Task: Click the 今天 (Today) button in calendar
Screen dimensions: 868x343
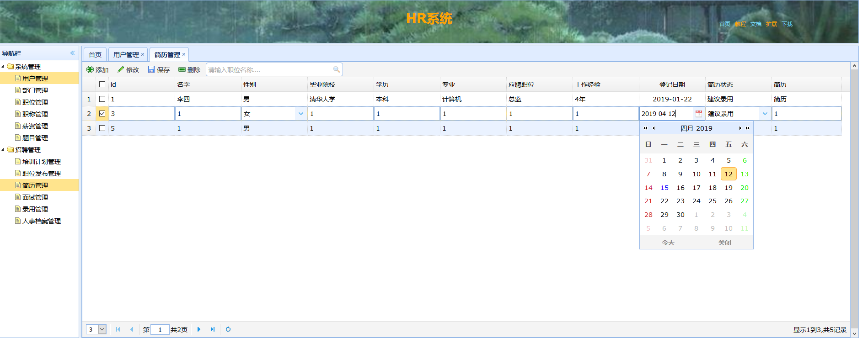Action: (668, 243)
